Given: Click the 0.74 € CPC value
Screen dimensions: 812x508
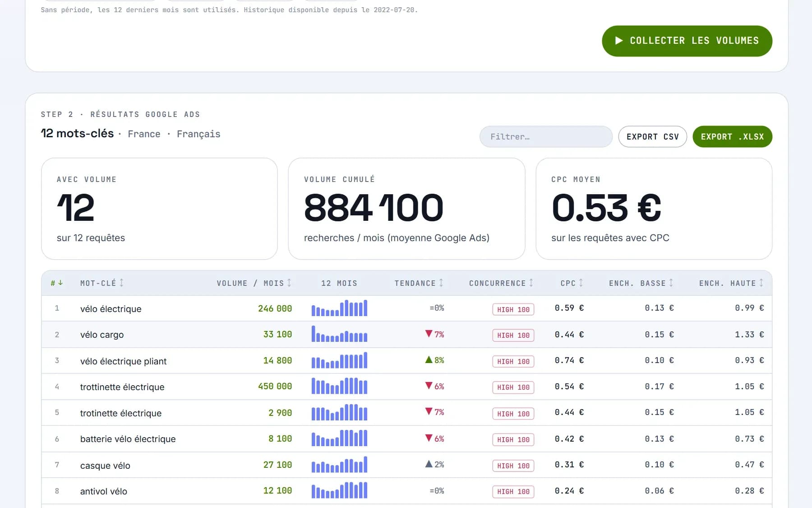Looking at the screenshot, I should [x=569, y=360].
